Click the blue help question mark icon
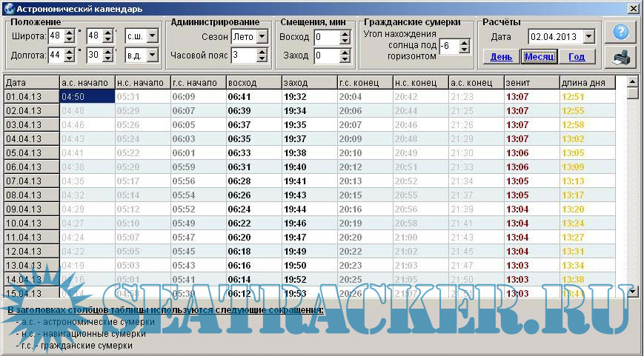The image size is (644, 356). (x=620, y=32)
